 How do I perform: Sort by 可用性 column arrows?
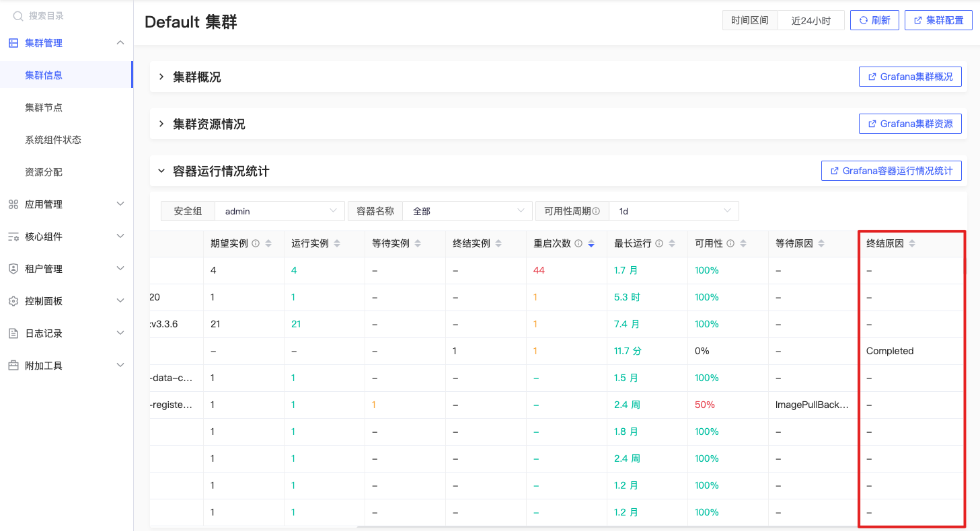click(743, 244)
